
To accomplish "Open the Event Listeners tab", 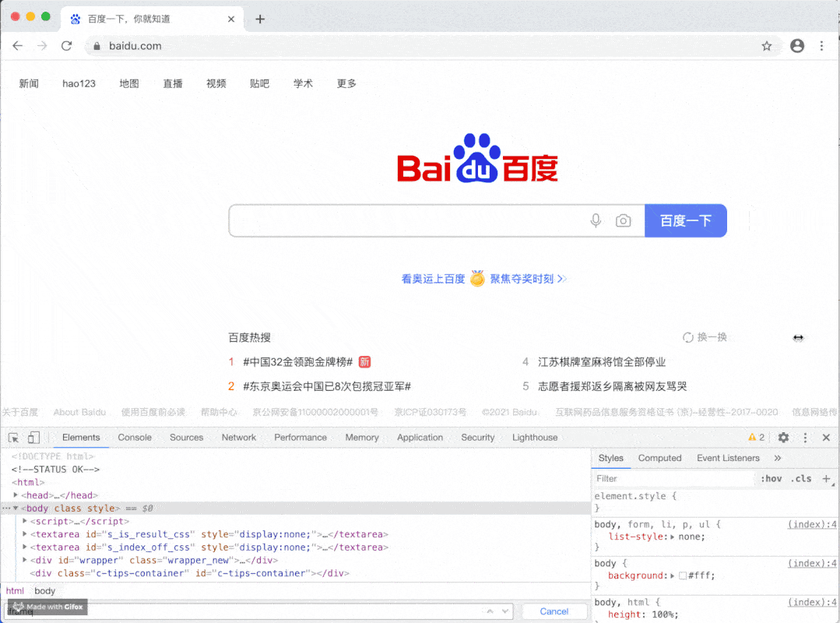I will (x=728, y=458).
